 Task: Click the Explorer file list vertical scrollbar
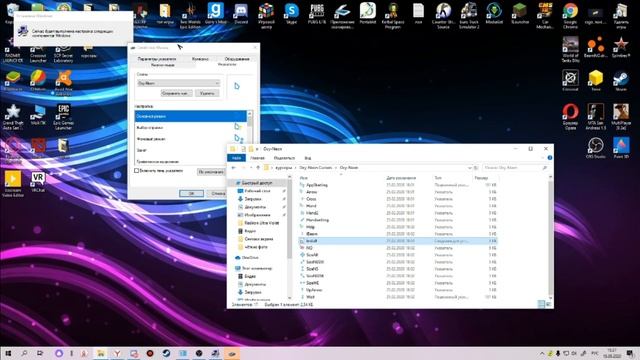[x=550, y=238]
